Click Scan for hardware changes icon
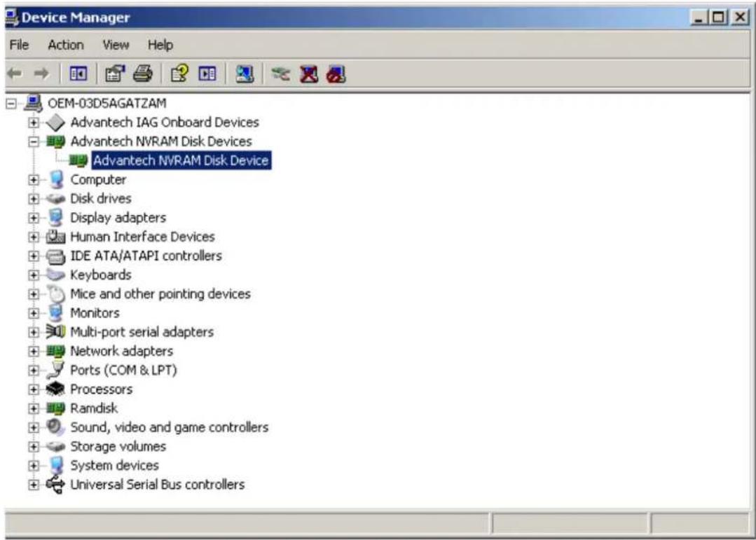Screen dimensions: 756x540 (x=245, y=74)
